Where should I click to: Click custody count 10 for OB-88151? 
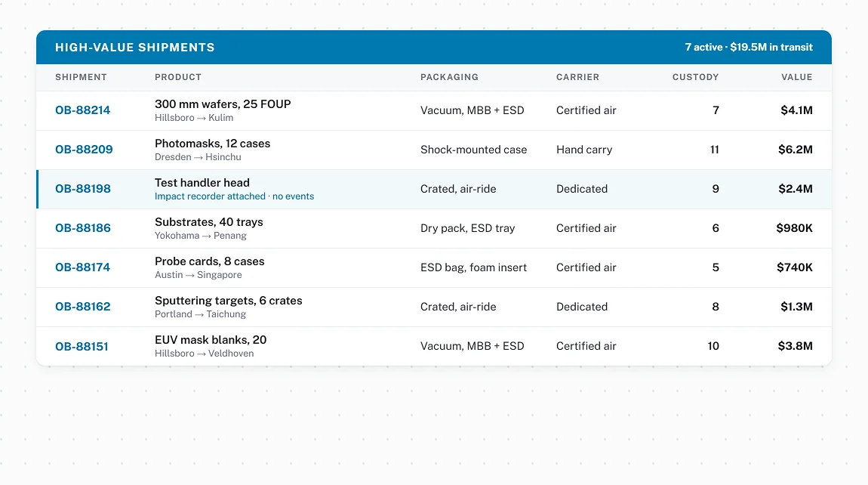tap(713, 347)
